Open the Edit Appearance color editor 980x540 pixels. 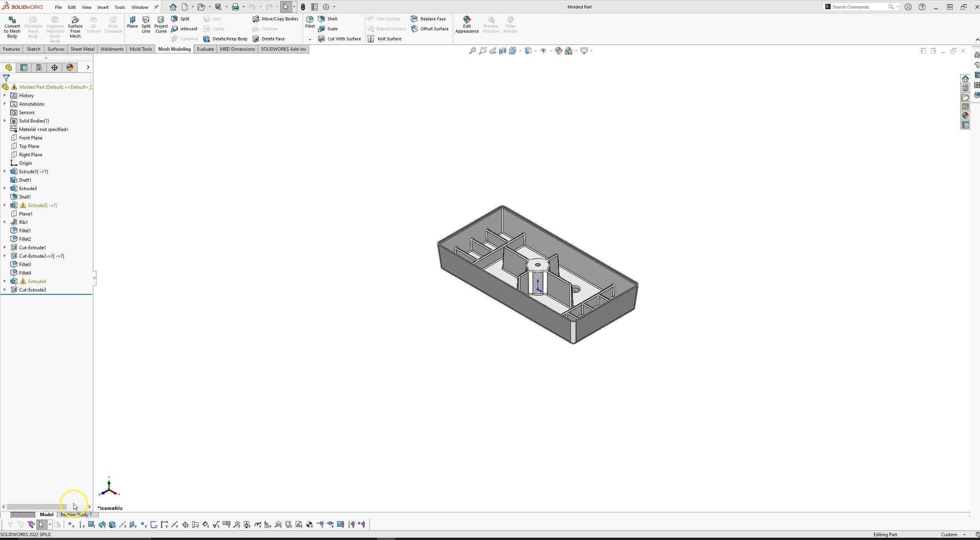coord(467,23)
